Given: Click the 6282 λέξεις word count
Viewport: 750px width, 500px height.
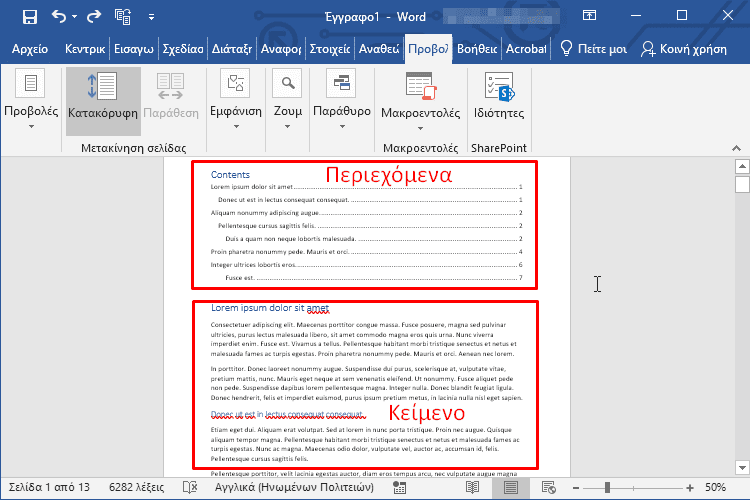Looking at the screenshot, I should (136, 488).
